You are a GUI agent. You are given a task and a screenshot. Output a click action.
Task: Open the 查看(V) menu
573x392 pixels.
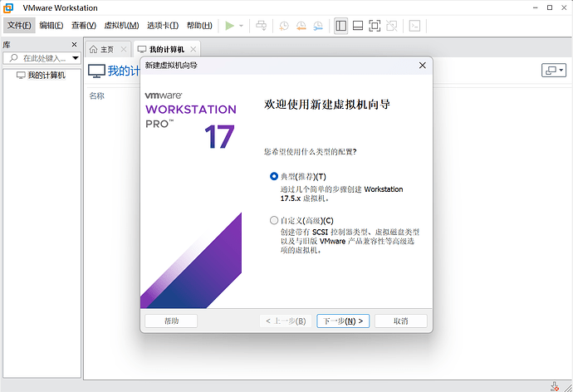84,25
